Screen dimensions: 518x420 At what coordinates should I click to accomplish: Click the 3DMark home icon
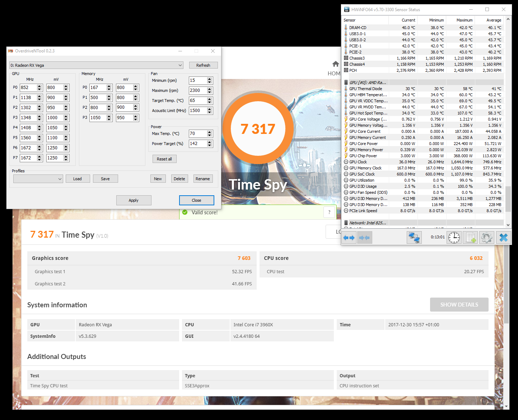point(336,64)
